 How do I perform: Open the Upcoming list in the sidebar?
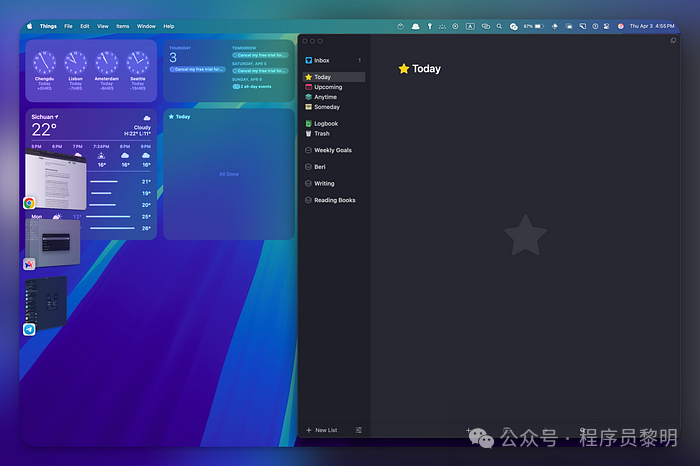(x=333, y=87)
